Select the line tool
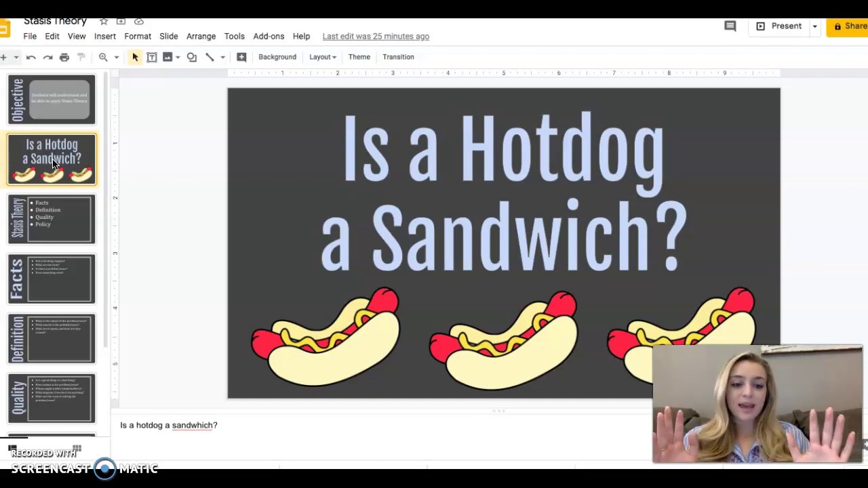868x488 pixels. (210, 57)
